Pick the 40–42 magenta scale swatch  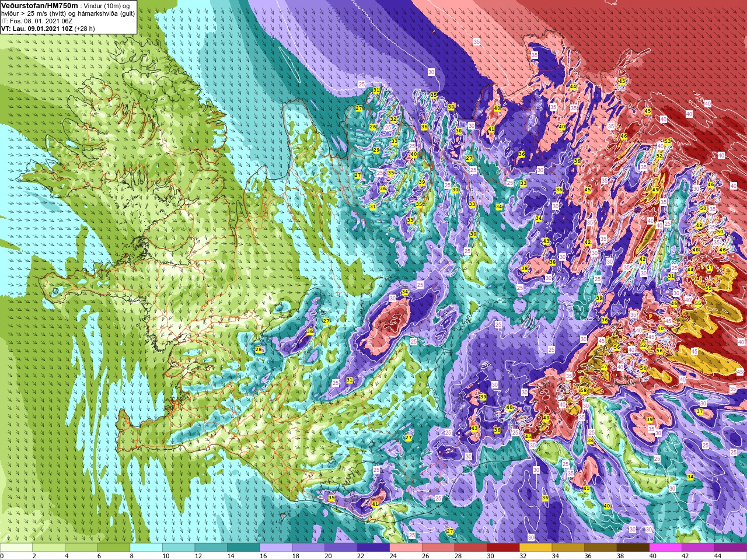pyautogui.click(x=666, y=548)
